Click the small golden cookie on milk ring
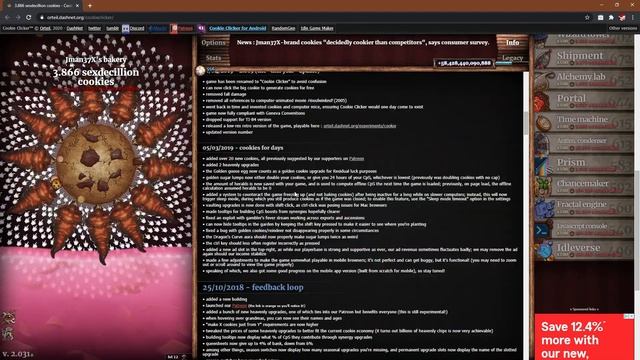 tap(57, 184)
